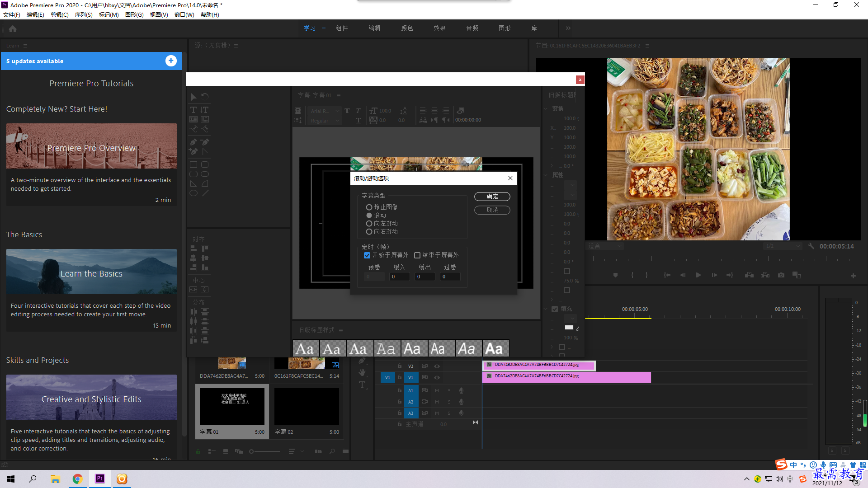Close the 滚动/游动选项 dialog
Screen dimensions: 868x488
pos(510,178)
